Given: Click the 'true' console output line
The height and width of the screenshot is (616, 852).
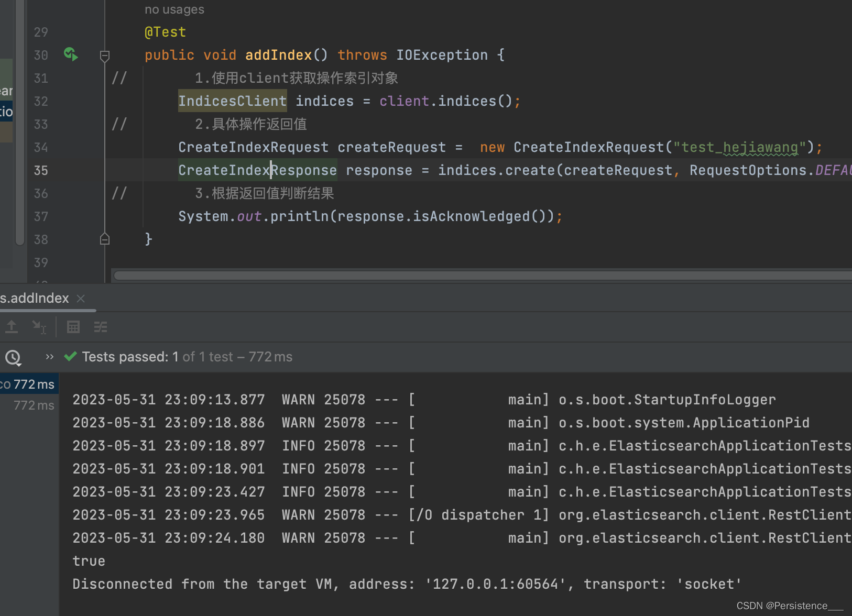Looking at the screenshot, I should tap(89, 561).
